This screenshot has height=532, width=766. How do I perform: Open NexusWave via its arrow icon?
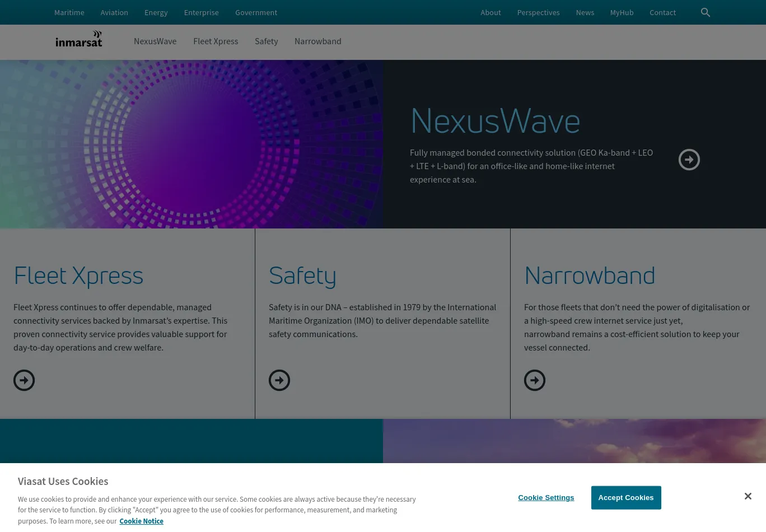click(x=689, y=160)
